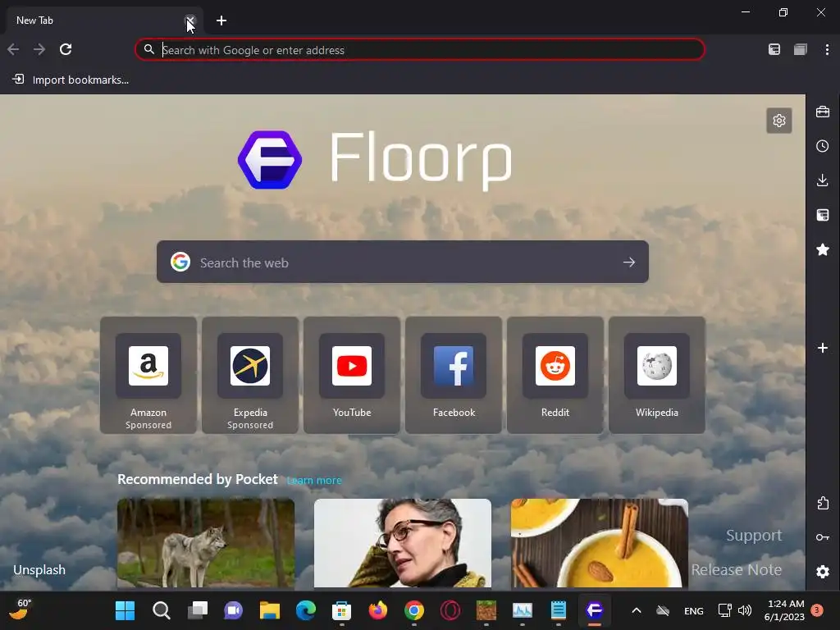Open History panel in sidebar
The height and width of the screenshot is (630, 840).
point(823,146)
